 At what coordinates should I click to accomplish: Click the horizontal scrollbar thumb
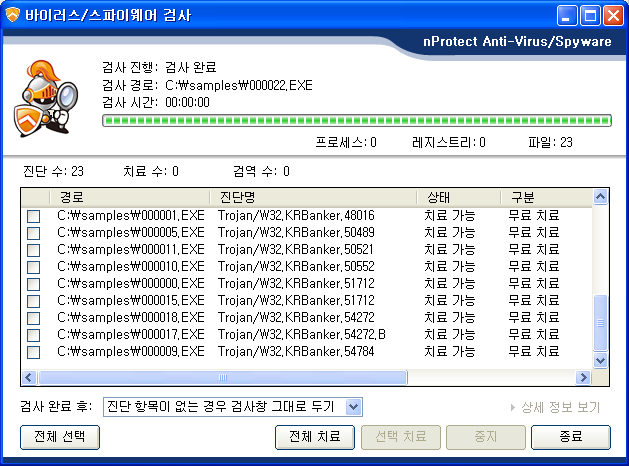point(223,377)
